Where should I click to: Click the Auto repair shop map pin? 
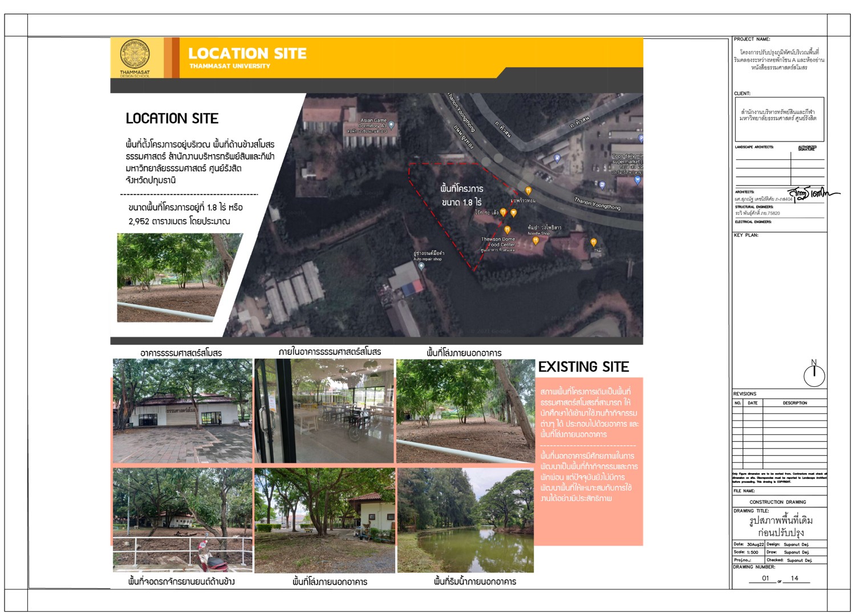421,266
